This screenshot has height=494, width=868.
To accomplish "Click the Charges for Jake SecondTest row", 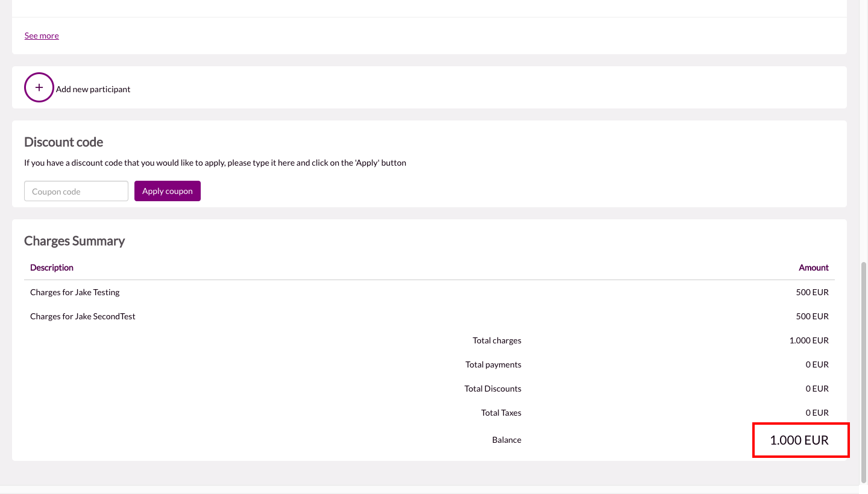I will point(83,316).
